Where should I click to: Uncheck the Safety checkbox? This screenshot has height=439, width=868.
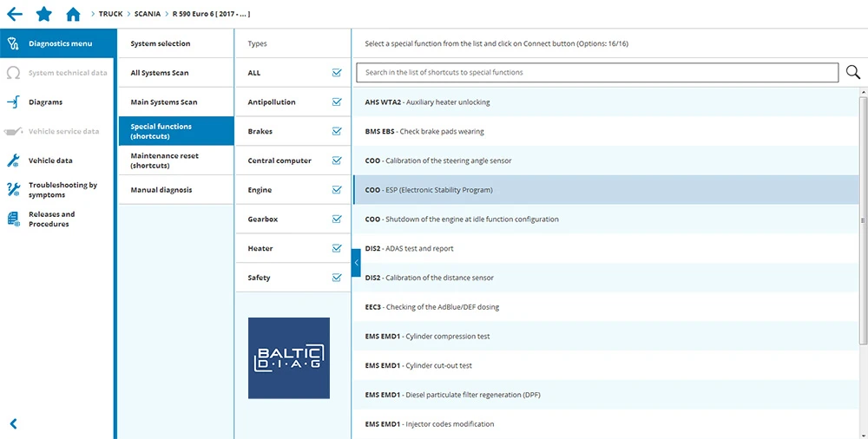[x=337, y=278]
